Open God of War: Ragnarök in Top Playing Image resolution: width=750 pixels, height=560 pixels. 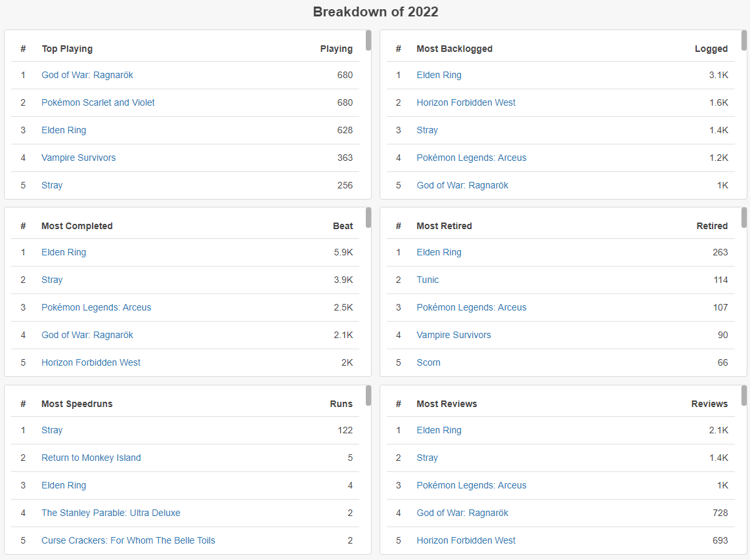pos(87,75)
